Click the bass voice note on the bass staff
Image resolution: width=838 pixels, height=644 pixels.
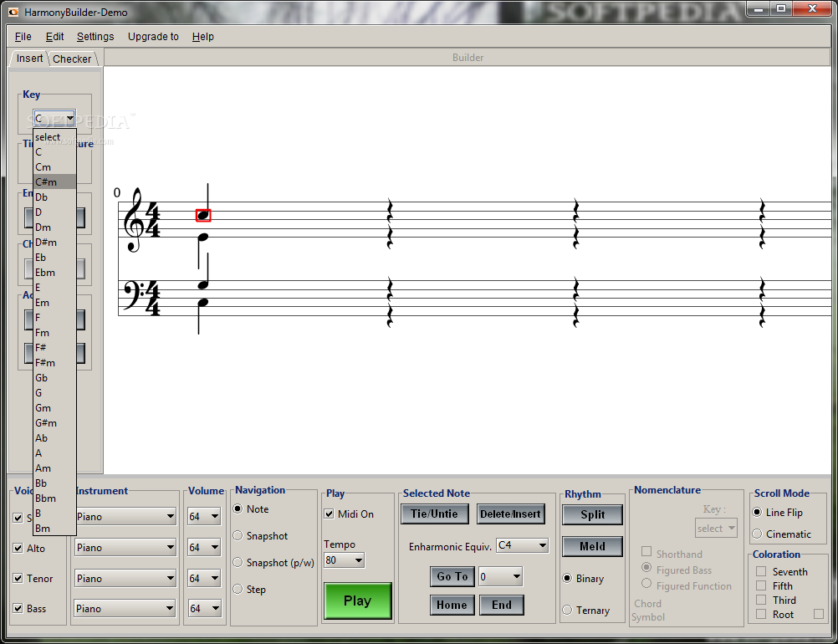coord(202,303)
